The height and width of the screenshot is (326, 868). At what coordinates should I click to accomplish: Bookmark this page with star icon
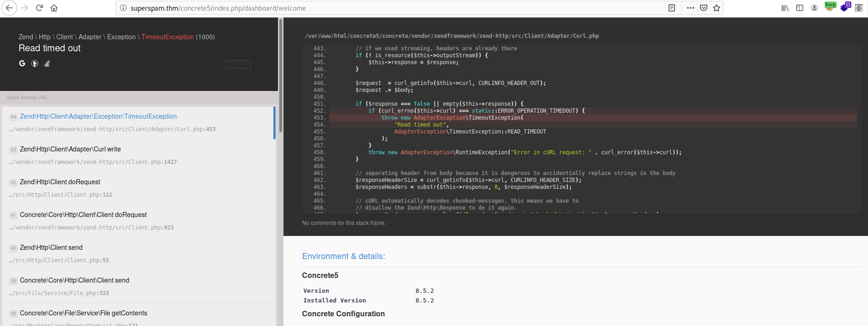pyautogui.click(x=717, y=8)
